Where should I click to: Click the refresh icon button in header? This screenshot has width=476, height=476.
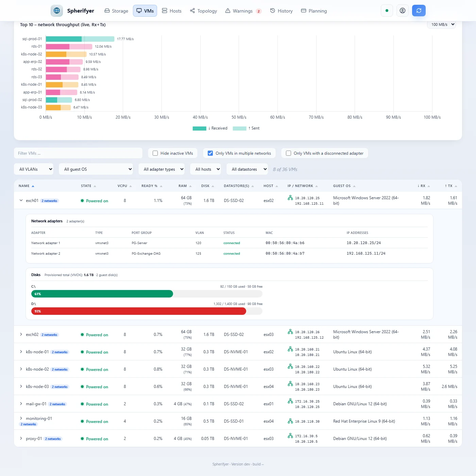pos(419,11)
